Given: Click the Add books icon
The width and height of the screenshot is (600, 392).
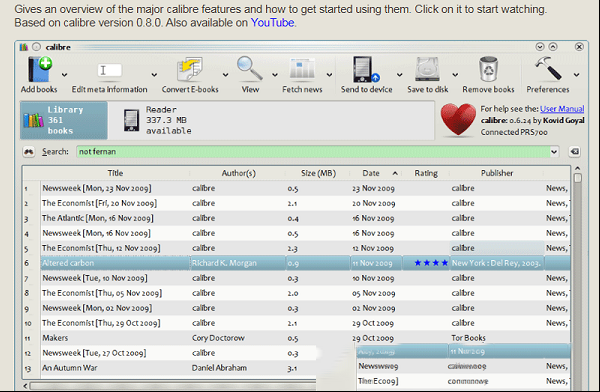Looking at the screenshot, I should 40,69.
